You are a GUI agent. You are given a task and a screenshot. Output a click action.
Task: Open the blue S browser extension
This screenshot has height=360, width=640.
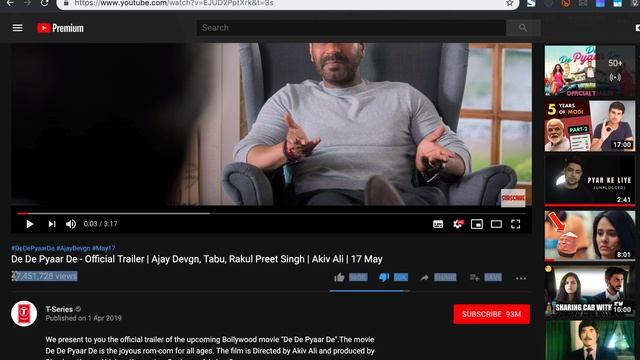pyautogui.click(x=531, y=3)
